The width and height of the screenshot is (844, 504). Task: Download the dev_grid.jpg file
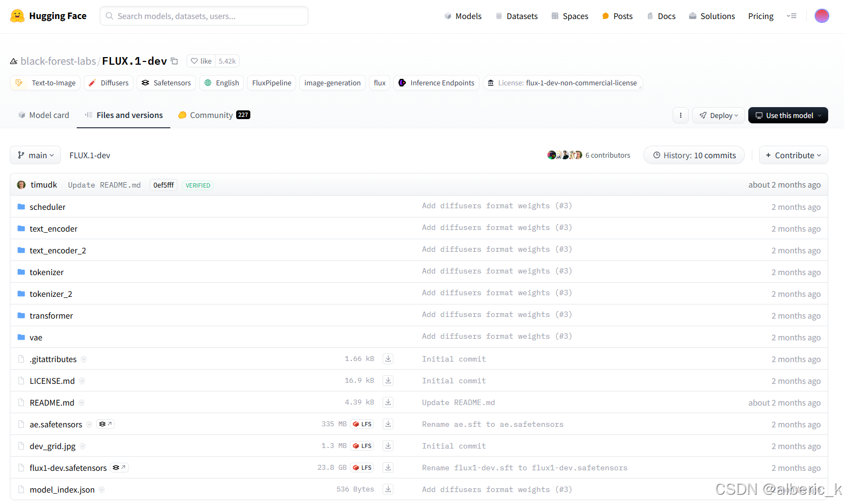388,446
